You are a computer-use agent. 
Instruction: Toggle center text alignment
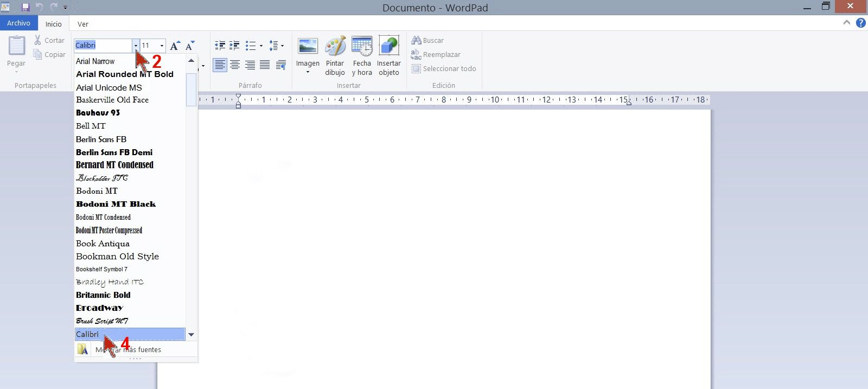(x=235, y=65)
